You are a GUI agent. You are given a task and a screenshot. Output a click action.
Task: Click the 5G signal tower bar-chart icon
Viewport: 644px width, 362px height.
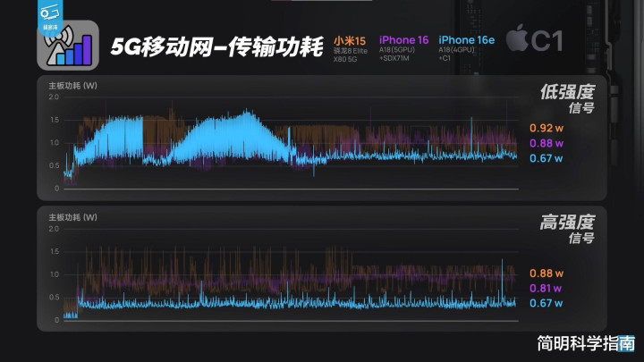point(68,46)
